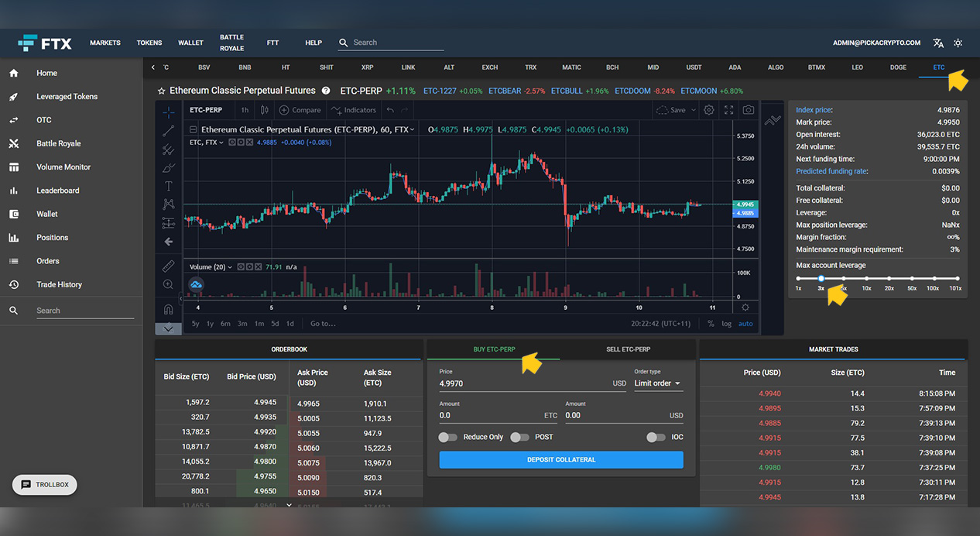
Task: Open the WALLET top menu
Action: pyautogui.click(x=190, y=43)
